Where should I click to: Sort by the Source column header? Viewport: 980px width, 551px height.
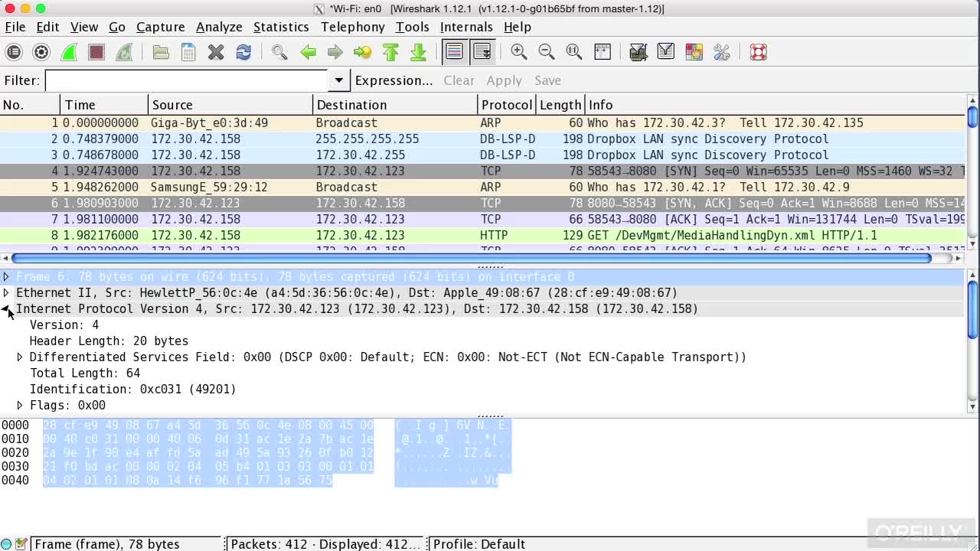(x=230, y=105)
